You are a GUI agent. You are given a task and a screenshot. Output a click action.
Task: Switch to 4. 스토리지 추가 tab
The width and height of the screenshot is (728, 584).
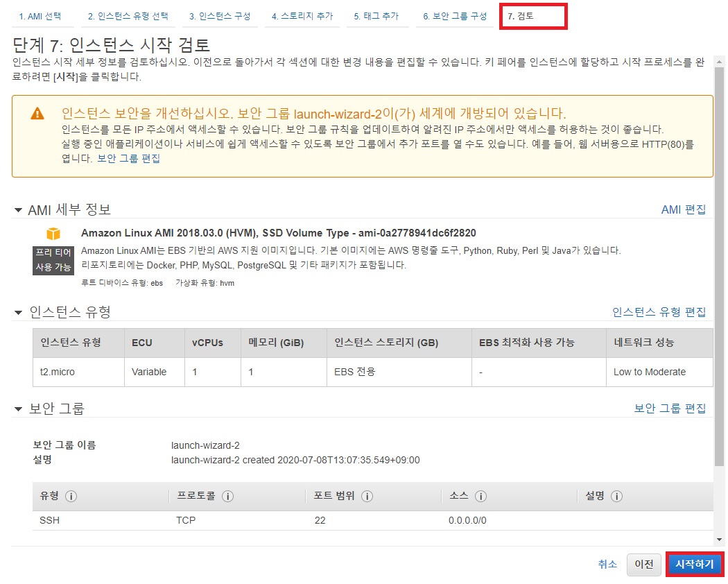(301, 16)
